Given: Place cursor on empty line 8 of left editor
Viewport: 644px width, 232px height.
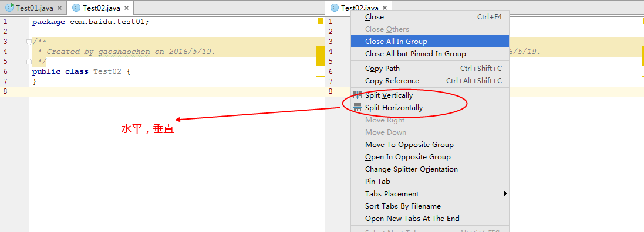Looking at the screenshot, I should tap(177, 91).
